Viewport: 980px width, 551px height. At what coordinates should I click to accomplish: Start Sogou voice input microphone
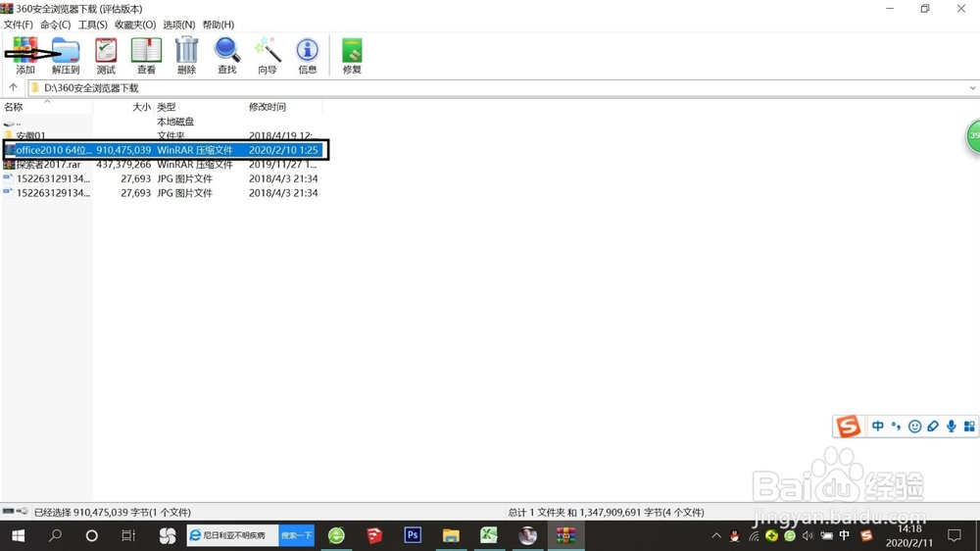click(x=951, y=426)
